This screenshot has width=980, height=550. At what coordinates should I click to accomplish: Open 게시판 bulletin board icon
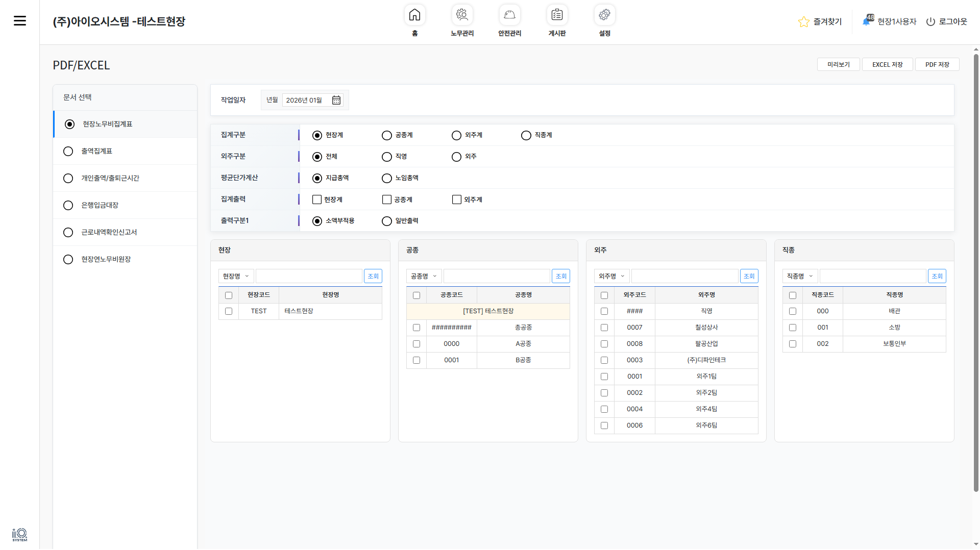click(557, 15)
